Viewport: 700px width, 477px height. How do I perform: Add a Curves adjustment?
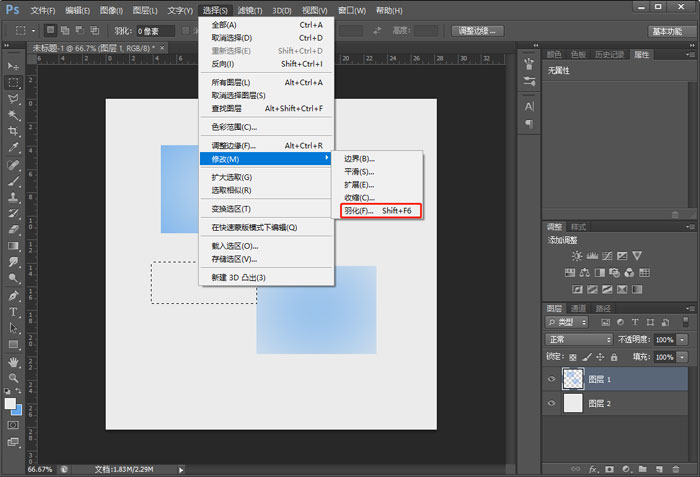click(x=607, y=256)
